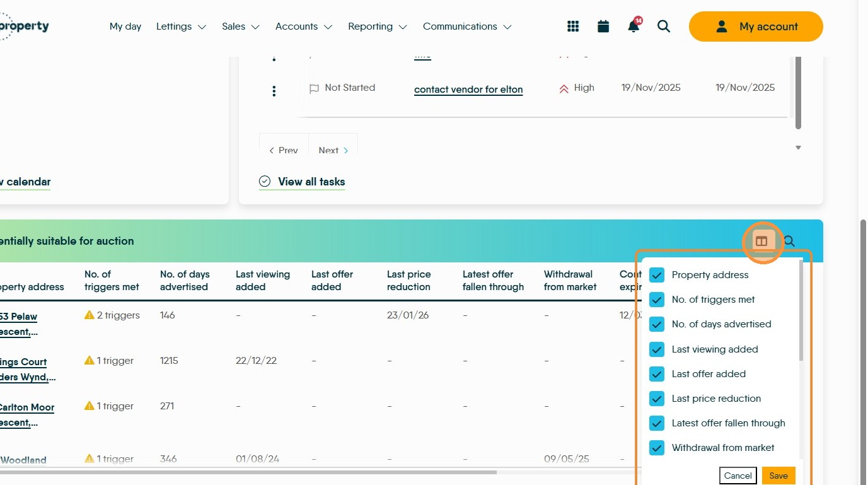Expand the Sales dropdown

point(241,26)
